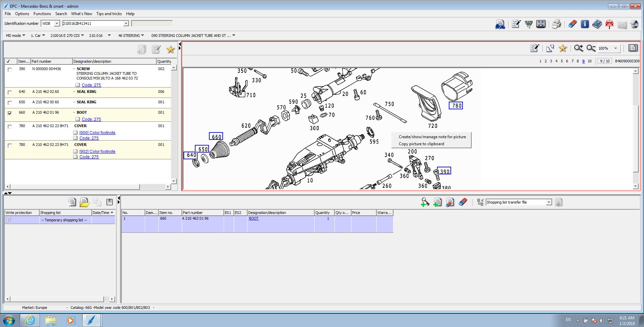644x327 pixels.
Task: Toggle the note box next to [902] Color footnote
Action: coord(75,152)
